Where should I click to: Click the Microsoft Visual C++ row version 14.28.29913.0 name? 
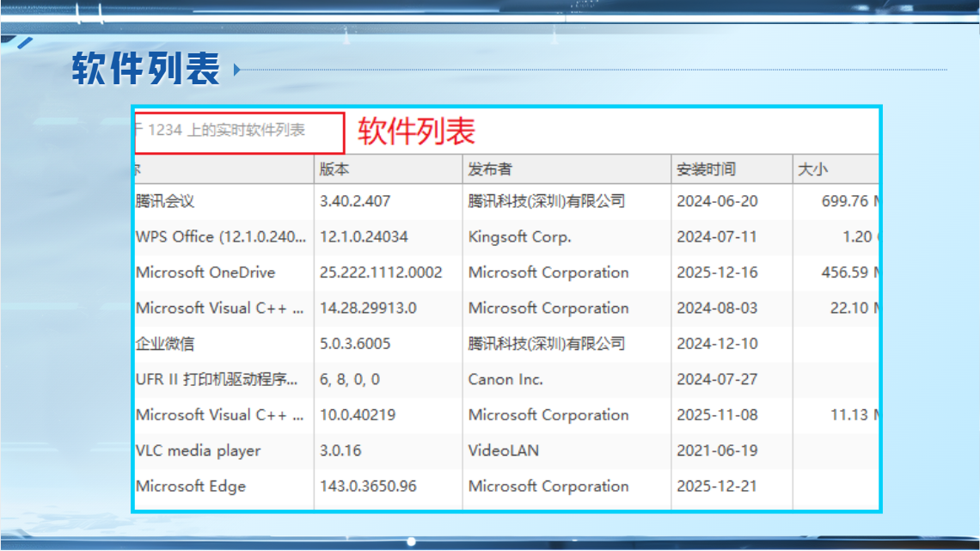pos(219,308)
